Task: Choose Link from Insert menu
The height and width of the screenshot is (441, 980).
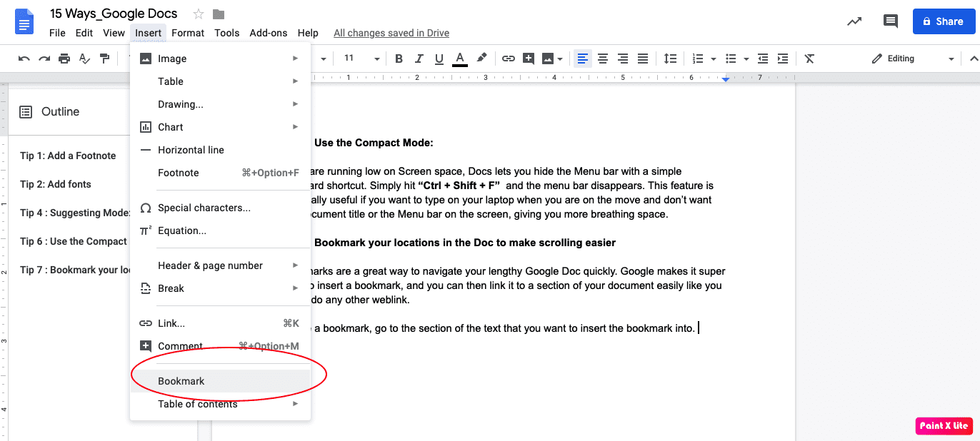Action: (x=220, y=323)
